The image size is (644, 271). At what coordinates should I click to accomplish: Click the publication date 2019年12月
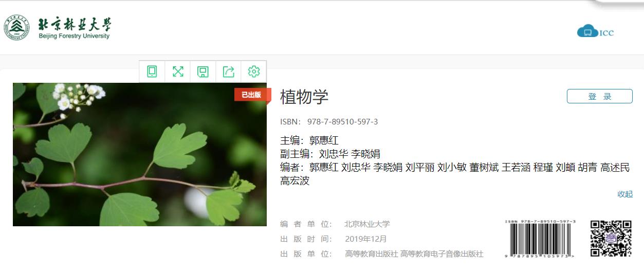click(x=366, y=239)
